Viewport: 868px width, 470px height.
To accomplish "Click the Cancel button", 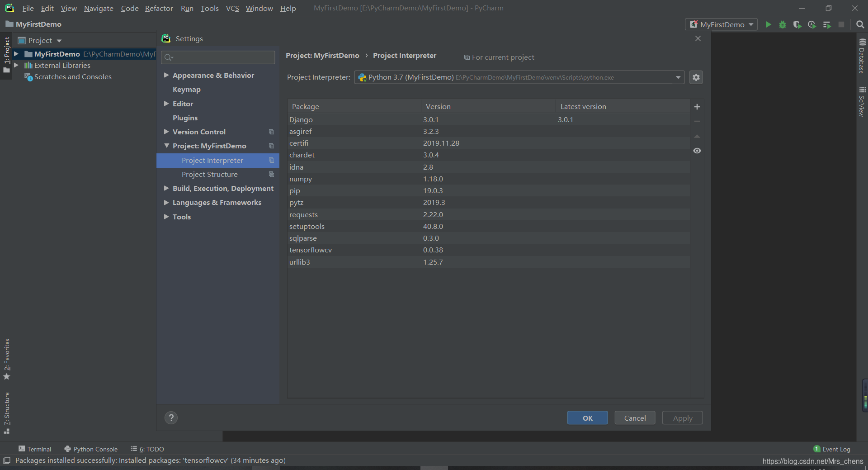I will pyautogui.click(x=635, y=418).
